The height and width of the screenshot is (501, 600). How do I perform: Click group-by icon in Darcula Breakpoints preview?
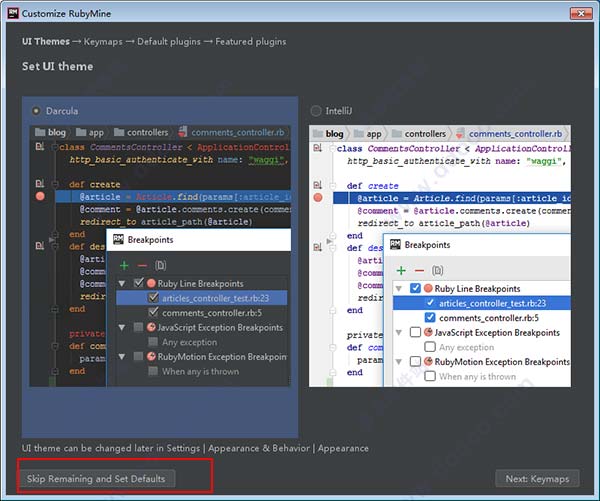[160, 265]
